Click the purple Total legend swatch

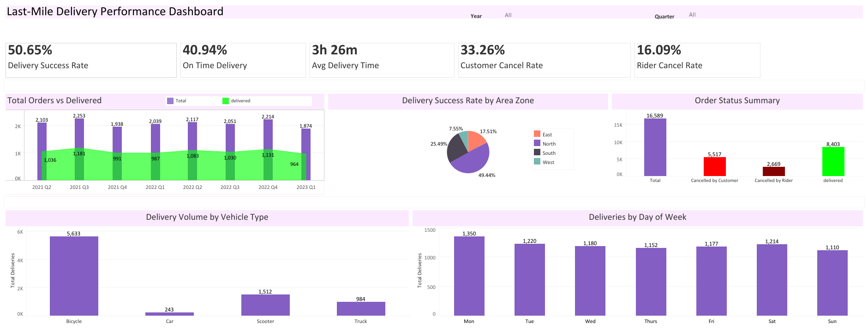point(170,101)
